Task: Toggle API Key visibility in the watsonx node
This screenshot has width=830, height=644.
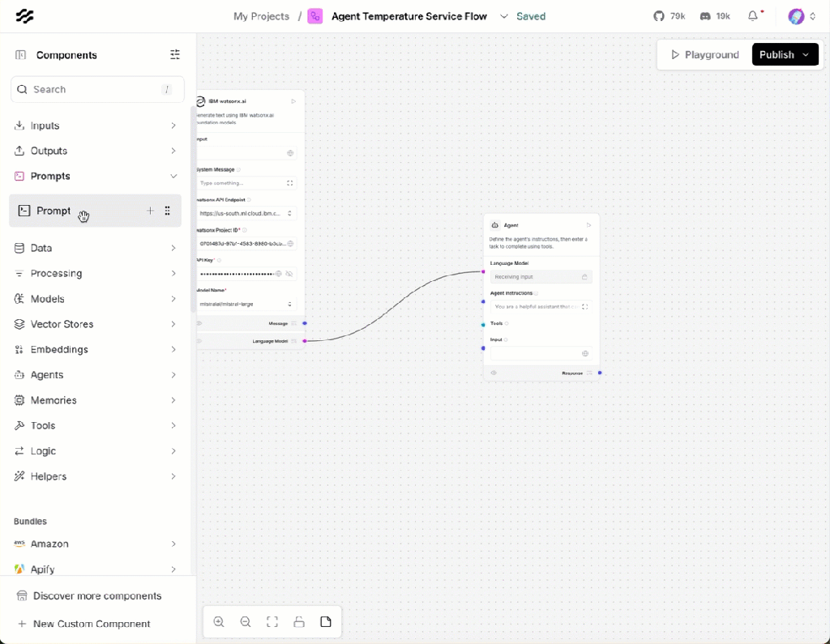Action: [x=289, y=274]
